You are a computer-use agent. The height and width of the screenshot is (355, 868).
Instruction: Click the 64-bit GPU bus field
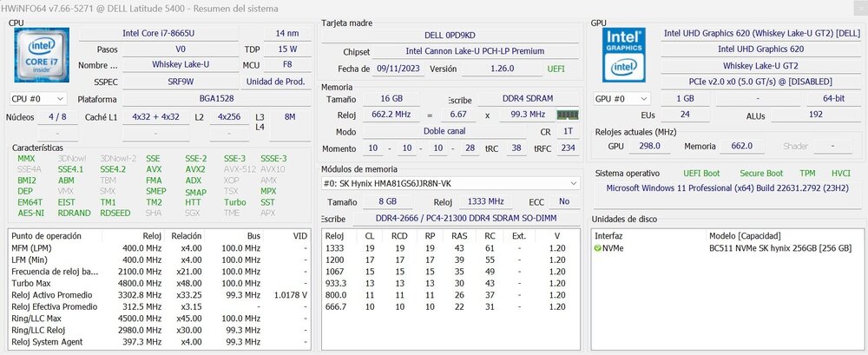833,99
